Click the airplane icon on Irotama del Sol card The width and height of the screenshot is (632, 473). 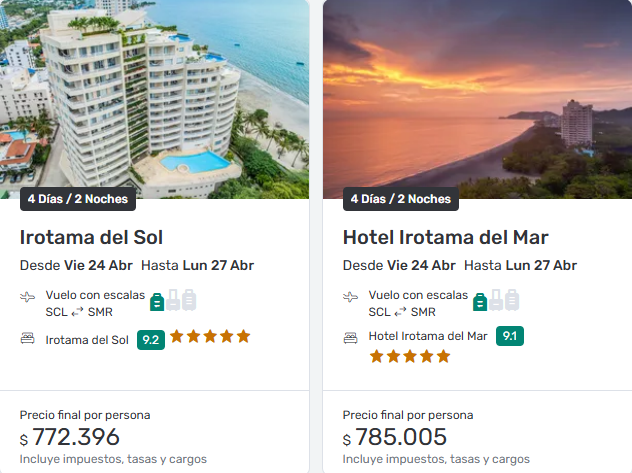(28, 297)
